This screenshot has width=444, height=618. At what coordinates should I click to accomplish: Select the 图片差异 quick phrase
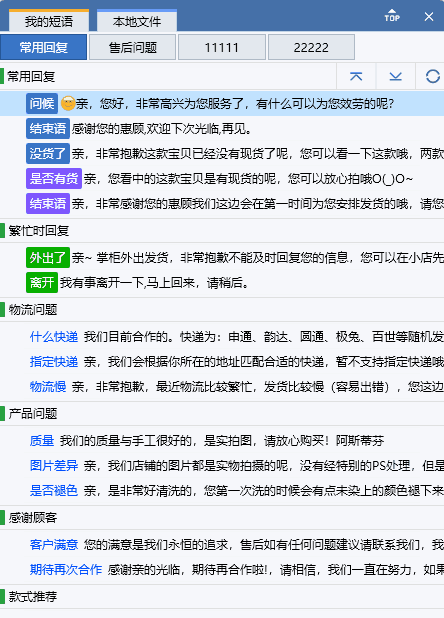54,465
